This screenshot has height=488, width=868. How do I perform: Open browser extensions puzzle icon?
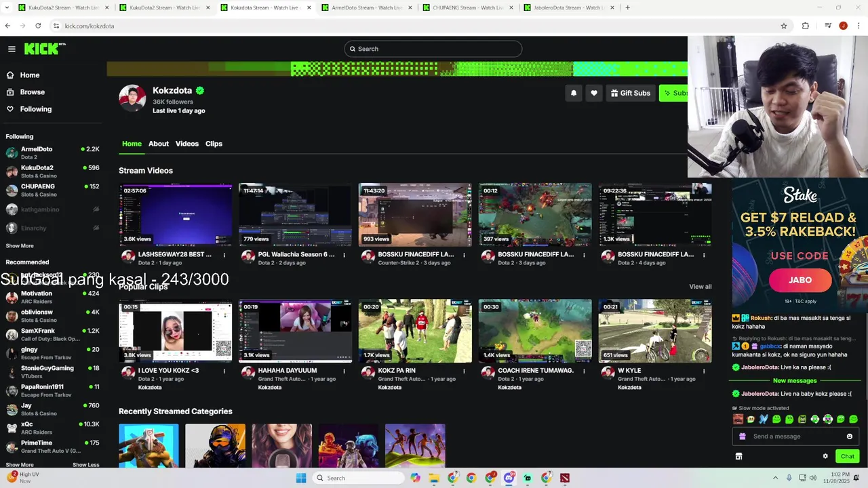click(806, 26)
